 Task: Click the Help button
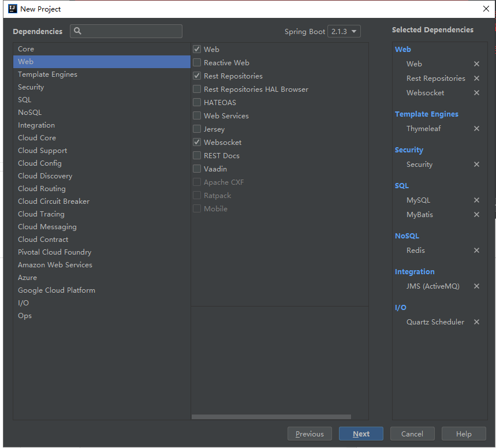(464, 434)
